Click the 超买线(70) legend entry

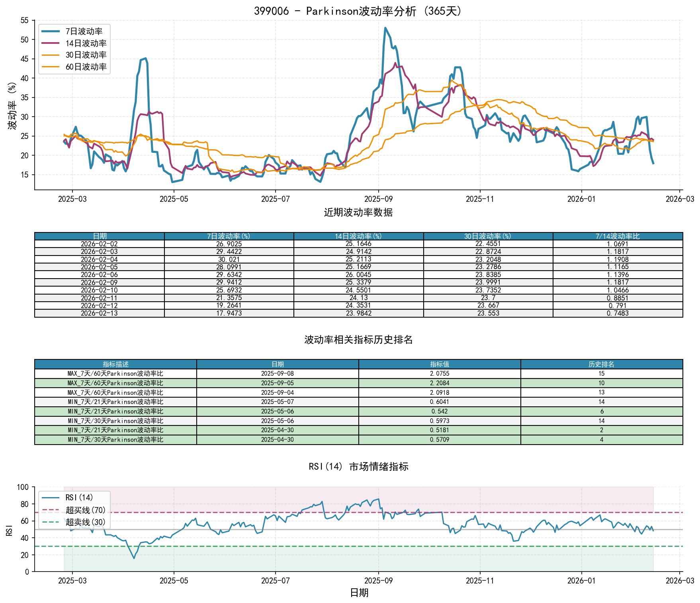pyautogui.click(x=85, y=510)
